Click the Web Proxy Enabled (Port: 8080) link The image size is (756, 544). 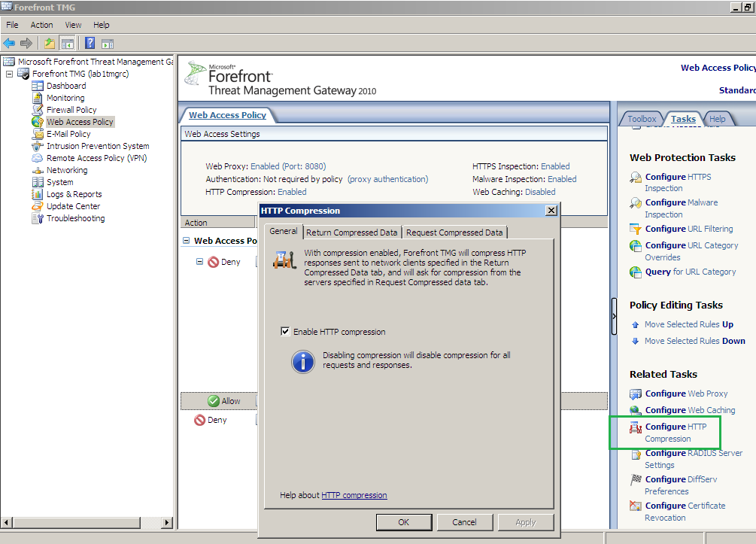[x=288, y=166]
